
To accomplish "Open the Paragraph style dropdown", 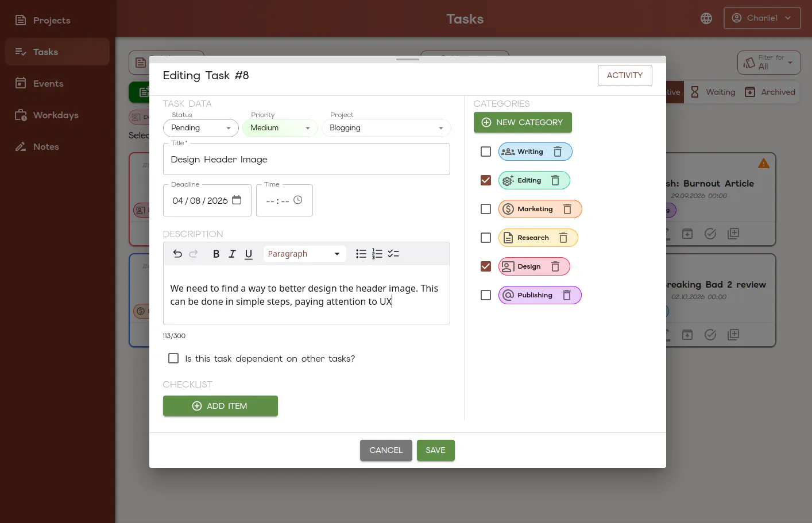I will point(304,254).
